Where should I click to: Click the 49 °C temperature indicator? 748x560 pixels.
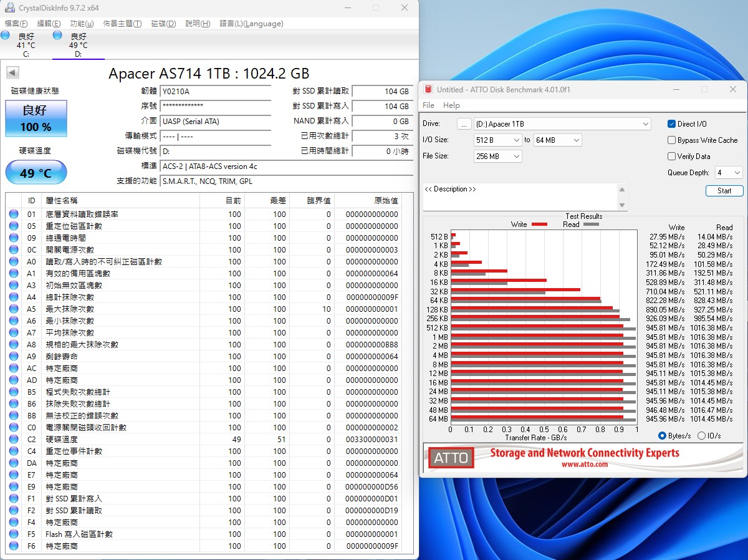(36, 173)
